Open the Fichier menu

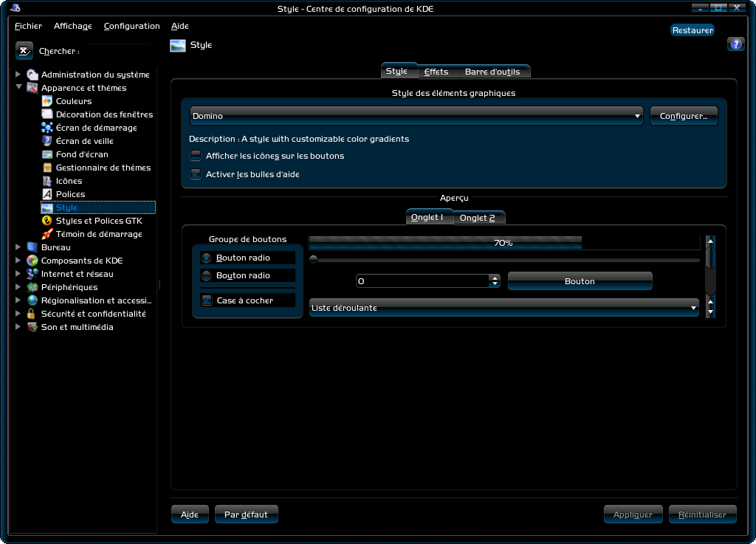28,26
